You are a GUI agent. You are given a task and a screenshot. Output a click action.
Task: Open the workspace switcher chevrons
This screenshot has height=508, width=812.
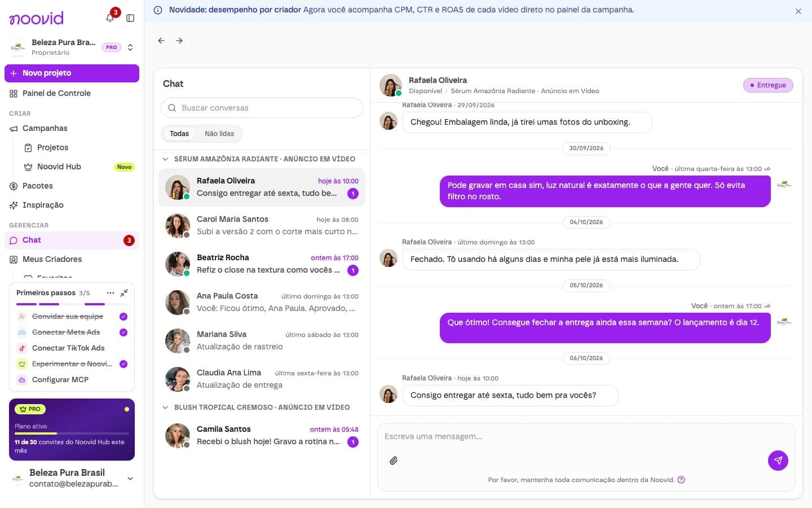click(130, 47)
